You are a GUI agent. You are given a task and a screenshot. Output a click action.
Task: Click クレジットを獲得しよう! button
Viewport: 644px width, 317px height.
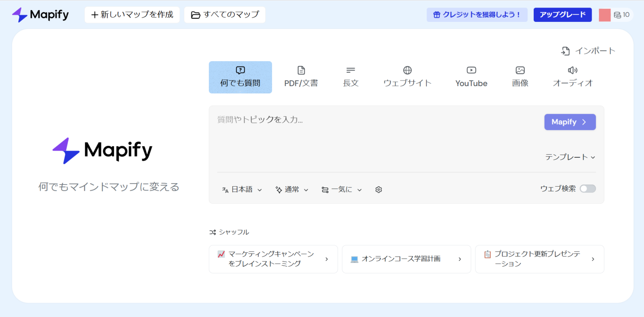(x=477, y=14)
